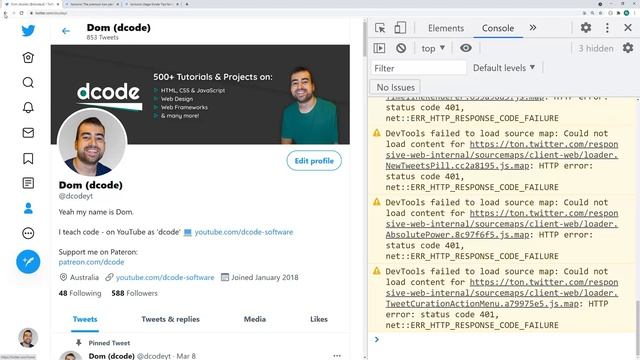Open the round profile photo
Screen dimensions: 640x360
tap(92, 143)
